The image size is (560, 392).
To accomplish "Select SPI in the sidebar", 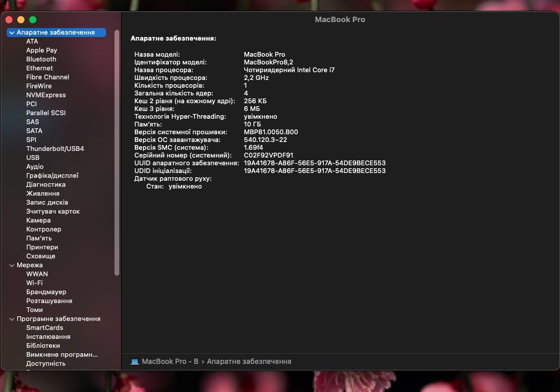I will 31,140.
